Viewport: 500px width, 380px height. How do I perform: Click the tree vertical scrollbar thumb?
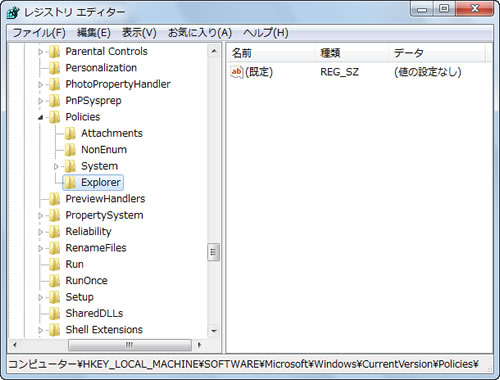click(213, 252)
